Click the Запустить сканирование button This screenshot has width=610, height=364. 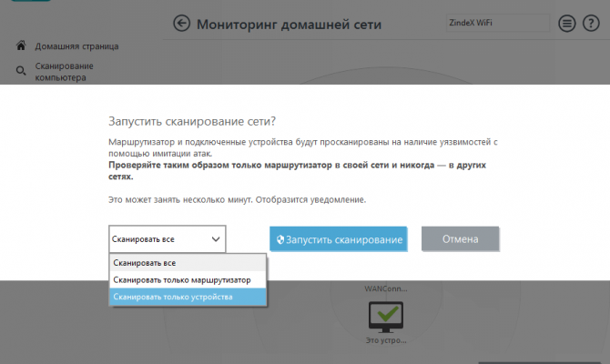click(x=339, y=239)
